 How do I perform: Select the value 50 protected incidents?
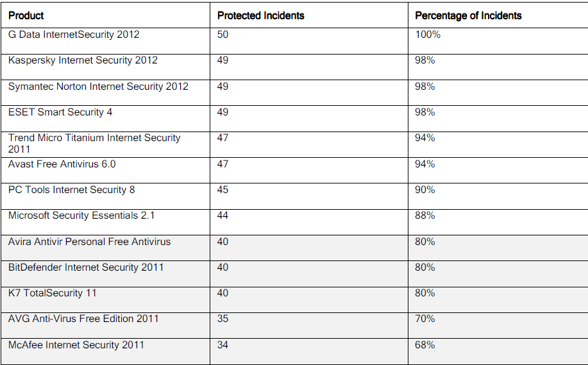[223, 35]
